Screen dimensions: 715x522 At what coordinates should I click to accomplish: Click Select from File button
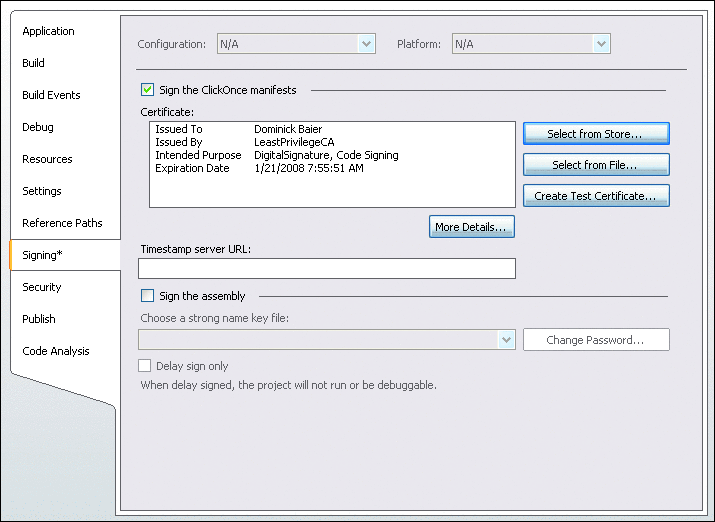tap(596, 165)
